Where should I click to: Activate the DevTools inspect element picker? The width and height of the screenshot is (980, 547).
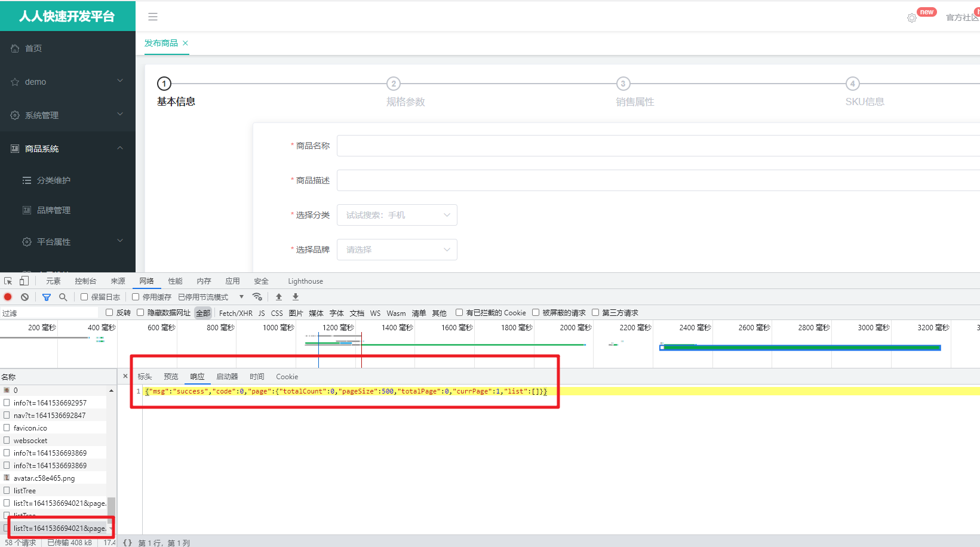(x=8, y=281)
